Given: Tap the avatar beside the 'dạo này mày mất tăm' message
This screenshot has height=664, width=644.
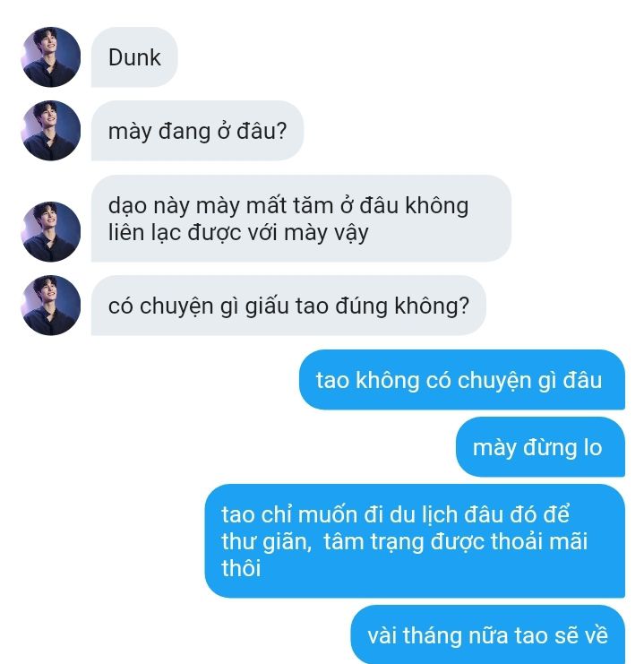Looking at the screenshot, I should 51,231.
